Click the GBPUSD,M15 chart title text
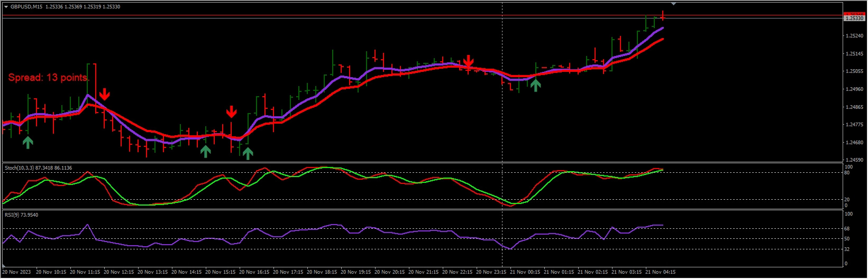868x279 pixels. coord(26,7)
